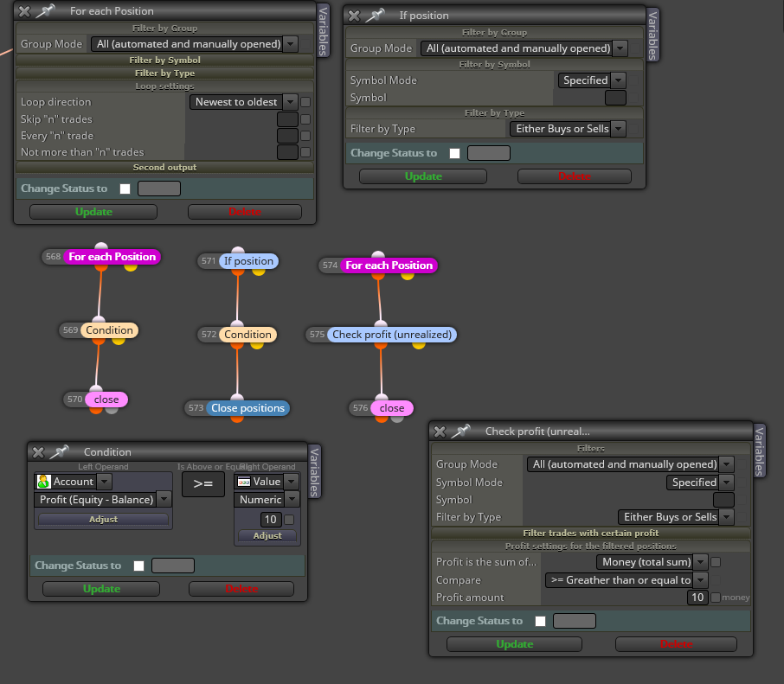Pin the Check profit (unrealized) panel
The width and height of the screenshot is (784, 684).
point(461,431)
